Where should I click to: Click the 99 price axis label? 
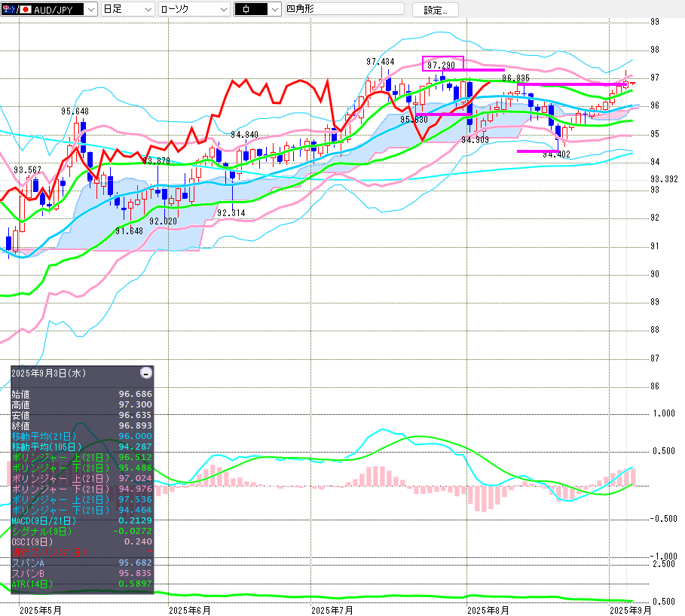click(654, 22)
